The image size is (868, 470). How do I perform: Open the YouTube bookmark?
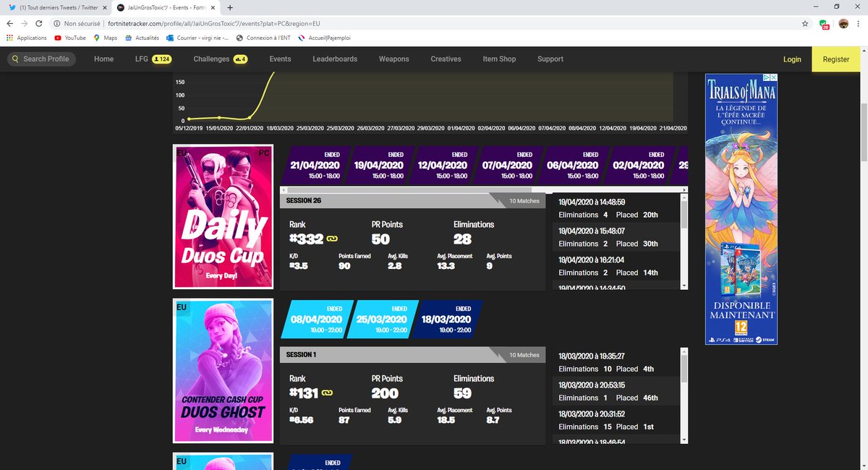[x=70, y=38]
